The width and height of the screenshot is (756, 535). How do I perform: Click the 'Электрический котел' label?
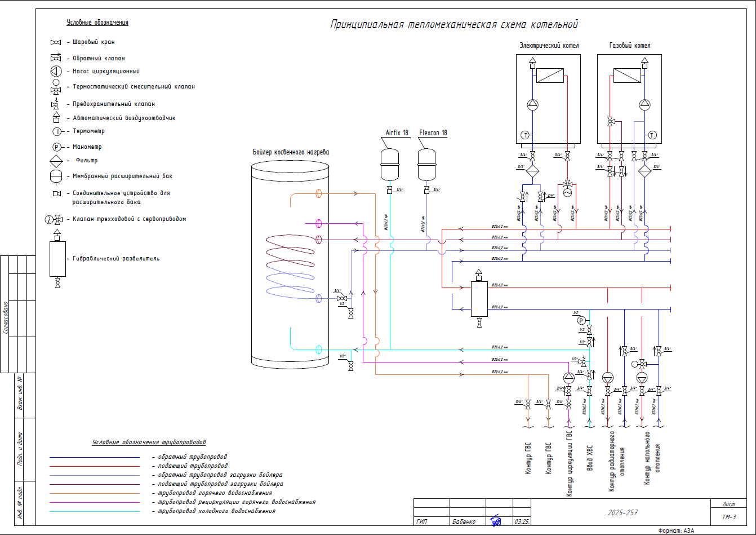549,46
